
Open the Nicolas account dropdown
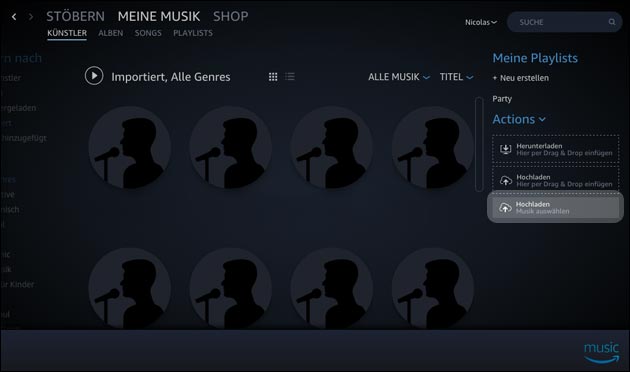(481, 22)
